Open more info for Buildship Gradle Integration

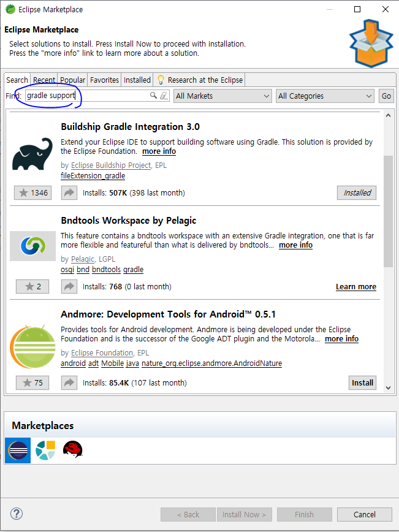coord(159,151)
